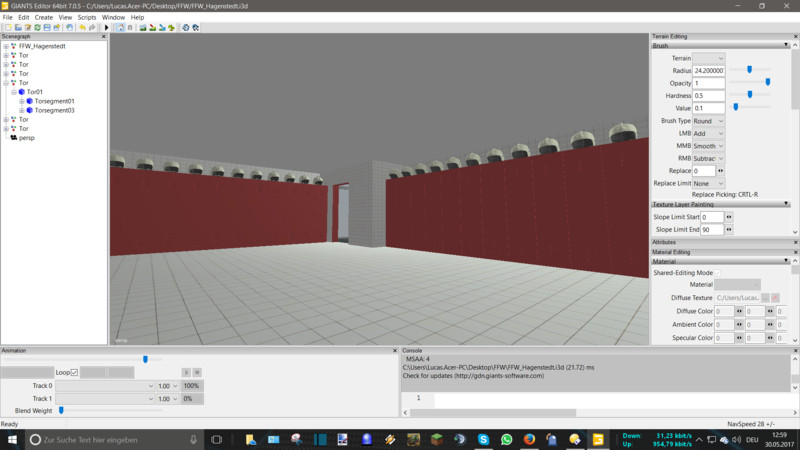Open Skype from the taskbar

pos(484,439)
